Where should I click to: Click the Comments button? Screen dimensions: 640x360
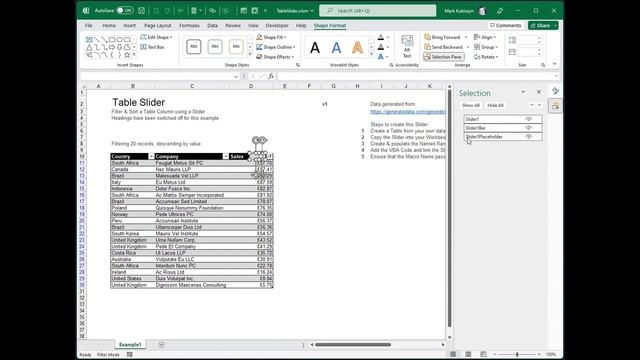[505, 25]
